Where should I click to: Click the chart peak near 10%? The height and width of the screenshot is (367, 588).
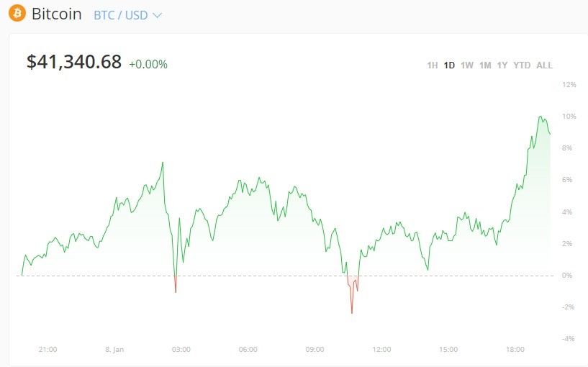pyautogui.click(x=540, y=117)
